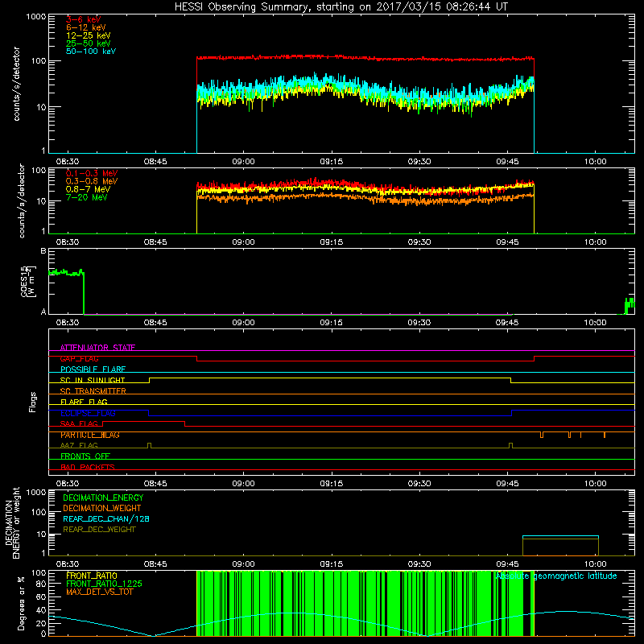This screenshot has width=644, height=644.
Task: Click the A tick label on GOES15 axis
Action: (43, 312)
